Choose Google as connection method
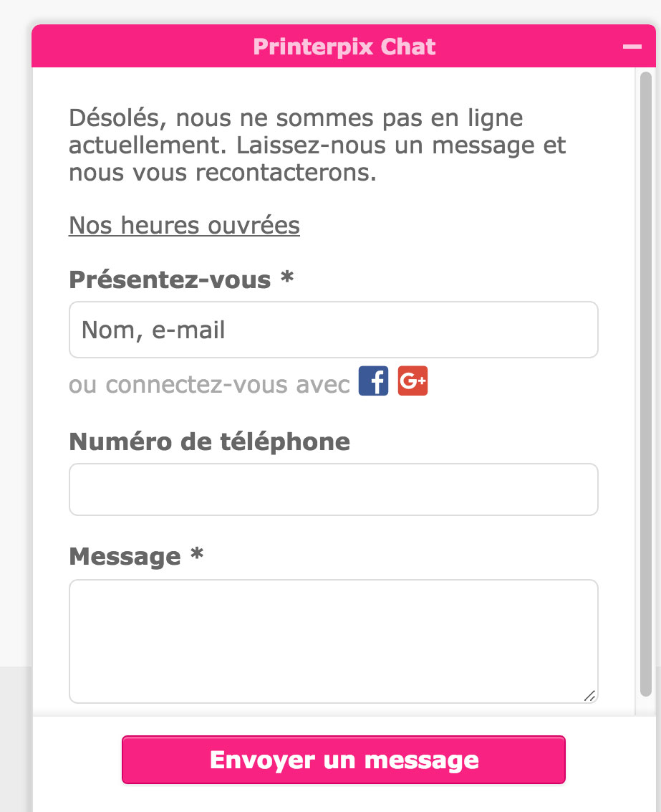Screen dimensions: 661x812 coord(412,381)
